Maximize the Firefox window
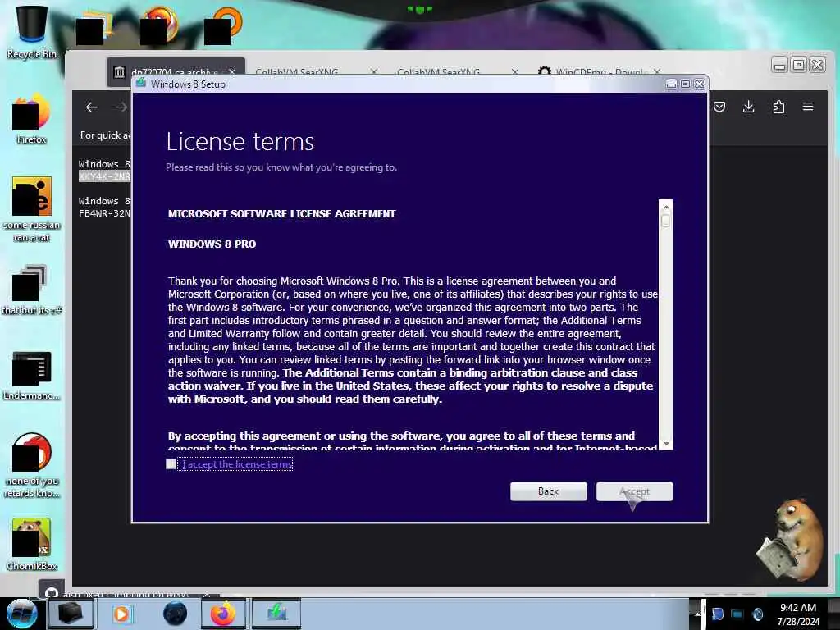840x630 pixels. point(798,65)
